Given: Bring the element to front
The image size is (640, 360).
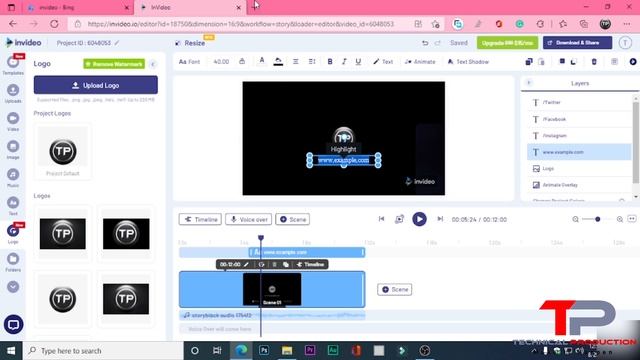Looking at the screenshot, I should 562,62.
